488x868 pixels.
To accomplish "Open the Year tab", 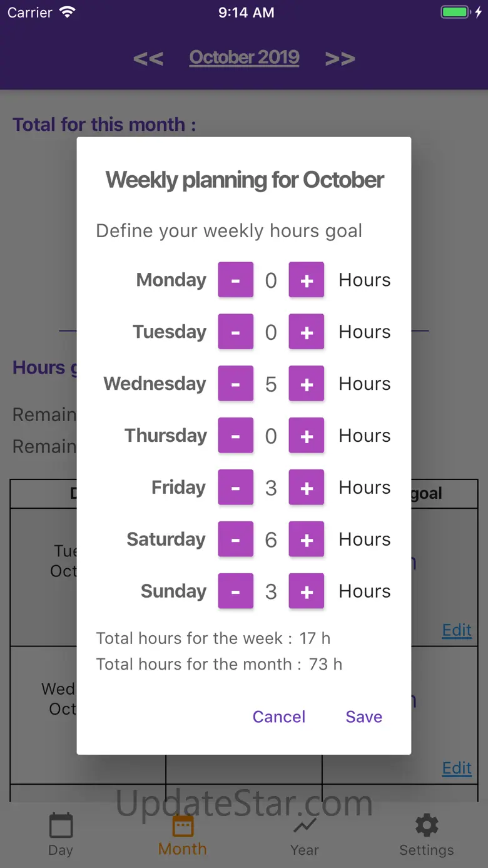I will point(305,834).
